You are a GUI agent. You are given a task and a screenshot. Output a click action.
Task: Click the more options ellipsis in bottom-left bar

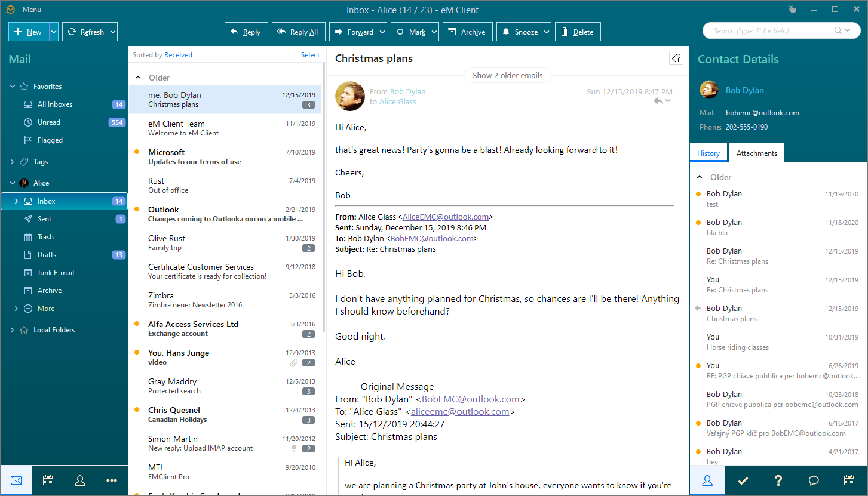pos(112,480)
